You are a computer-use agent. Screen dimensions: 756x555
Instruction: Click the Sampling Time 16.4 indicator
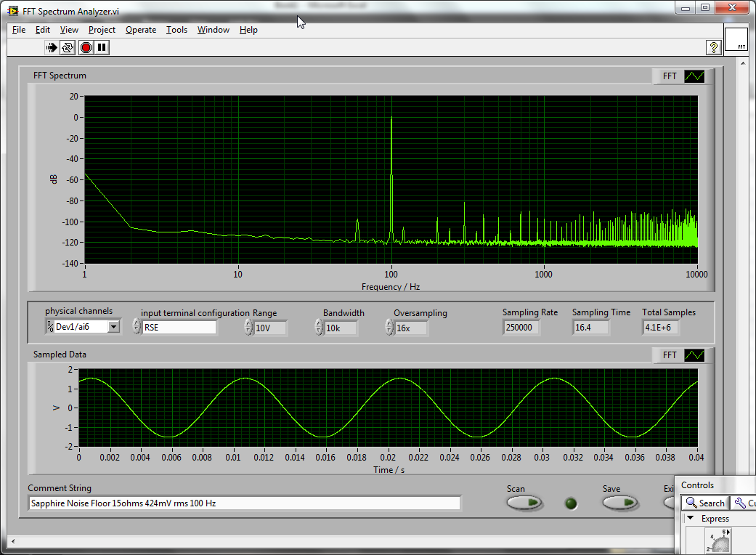tap(590, 328)
